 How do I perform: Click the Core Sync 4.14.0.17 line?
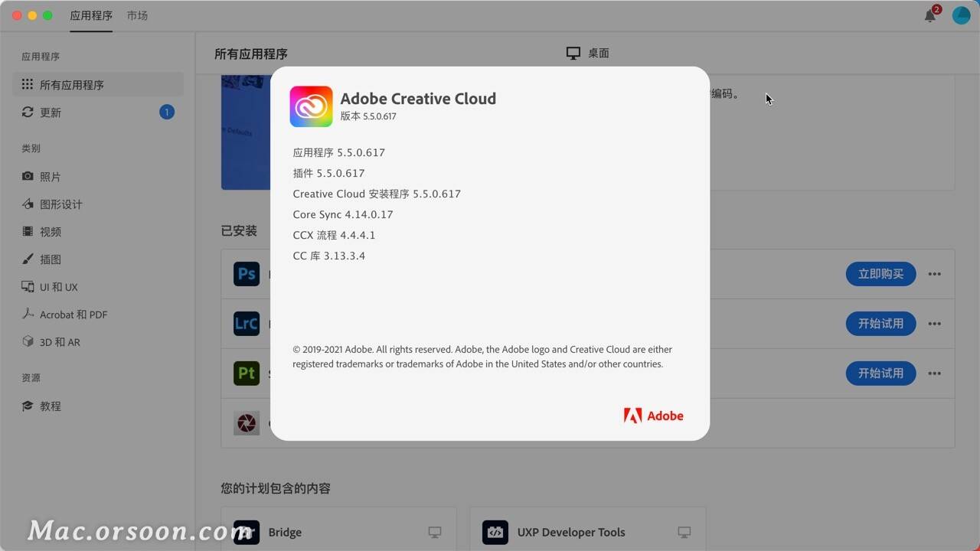(x=343, y=214)
